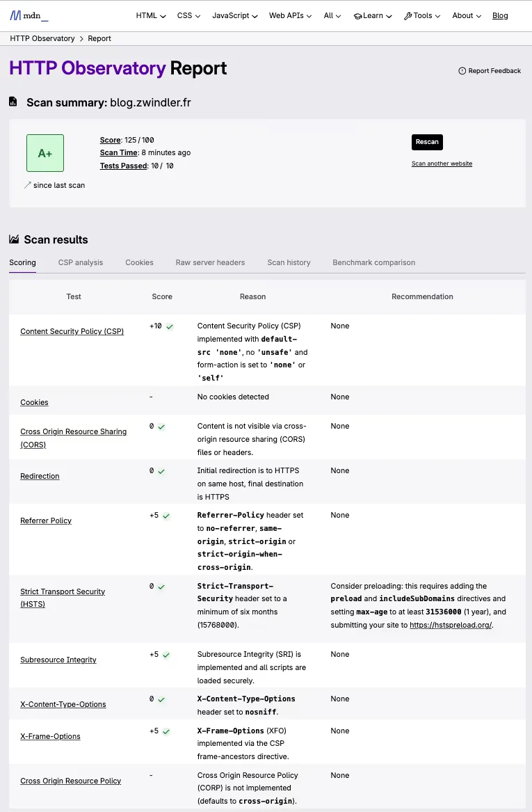Image resolution: width=532 pixels, height=812 pixels.
Task: Click the book icon beside Scan summary
Action: (x=13, y=101)
